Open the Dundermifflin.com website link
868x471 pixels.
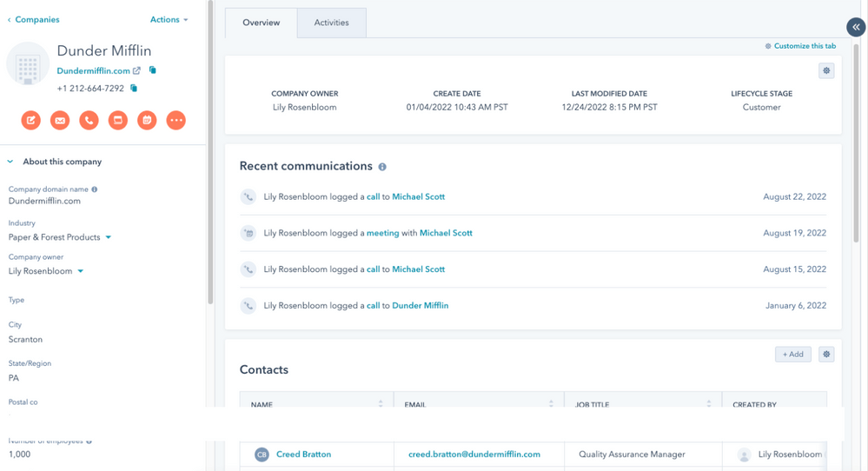coord(93,71)
